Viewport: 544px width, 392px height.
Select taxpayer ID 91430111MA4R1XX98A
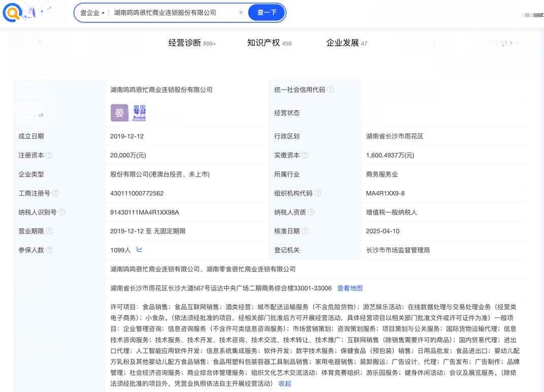click(145, 212)
